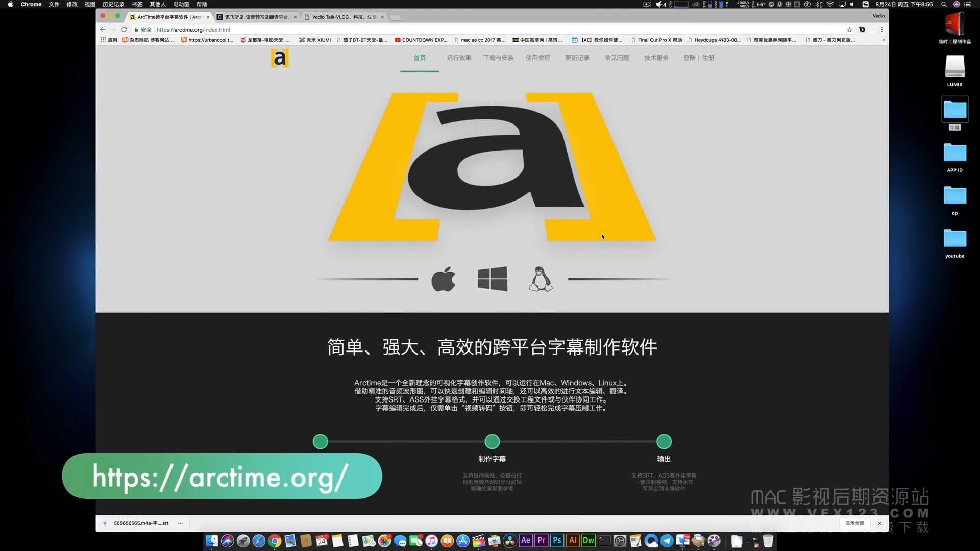Open the Final Cut Pro X 帮助 bookmark
The height and width of the screenshot is (551, 980).
(x=656, y=40)
